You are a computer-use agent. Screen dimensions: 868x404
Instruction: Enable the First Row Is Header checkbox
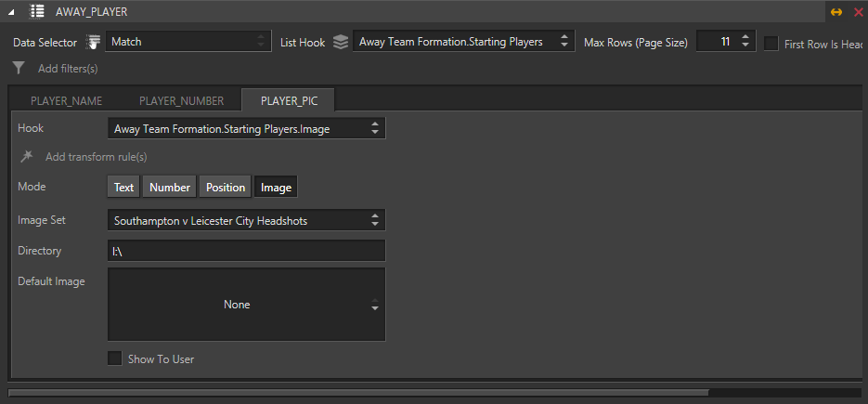click(771, 43)
